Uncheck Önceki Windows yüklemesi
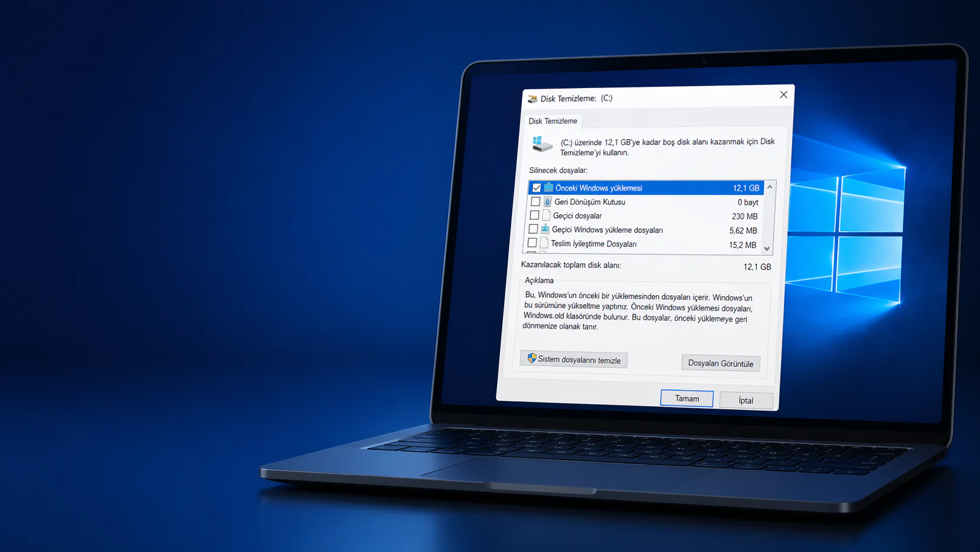Image resolution: width=980 pixels, height=552 pixels. [x=536, y=187]
